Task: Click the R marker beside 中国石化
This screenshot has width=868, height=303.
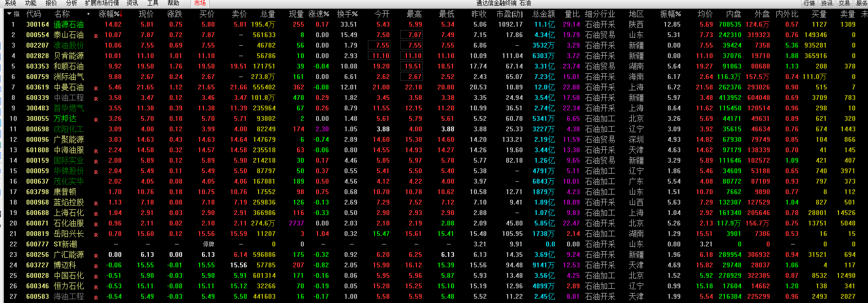Action: [x=96, y=276]
